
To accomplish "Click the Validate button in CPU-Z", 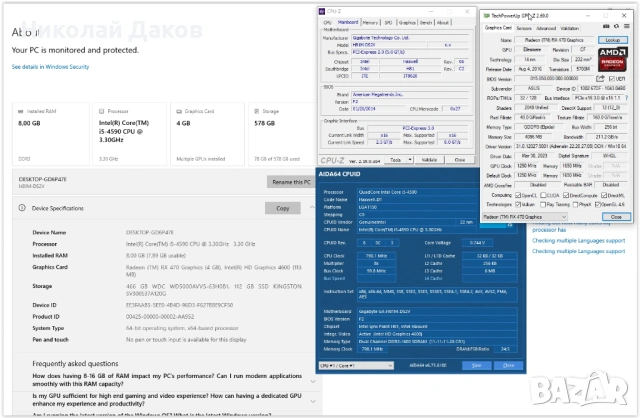I will [429, 160].
